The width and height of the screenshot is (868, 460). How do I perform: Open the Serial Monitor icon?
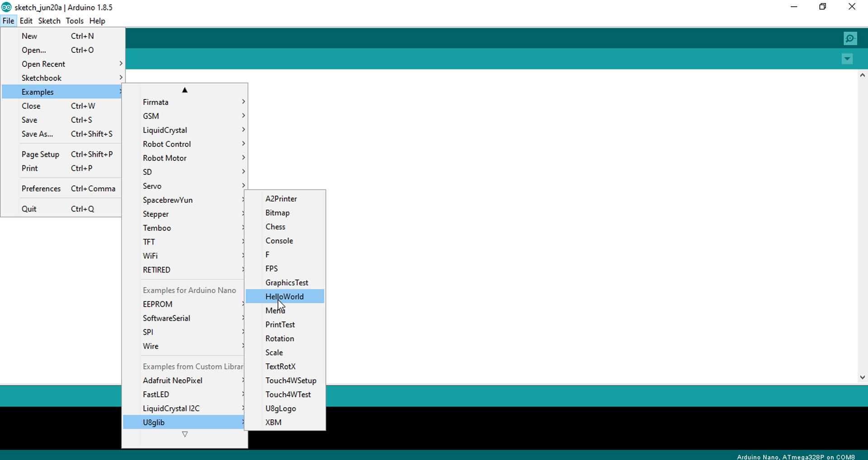(x=850, y=38)
